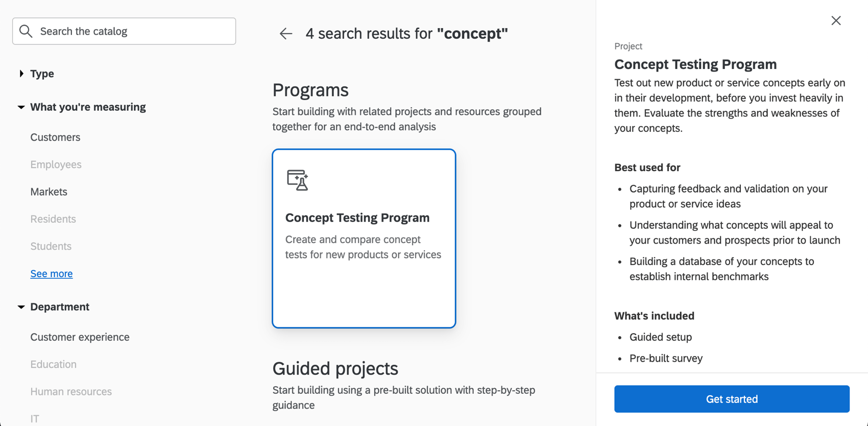Open See more under What you're measuring
The width and height of the screenshot is (868, 426).
[x=51, y=273]
